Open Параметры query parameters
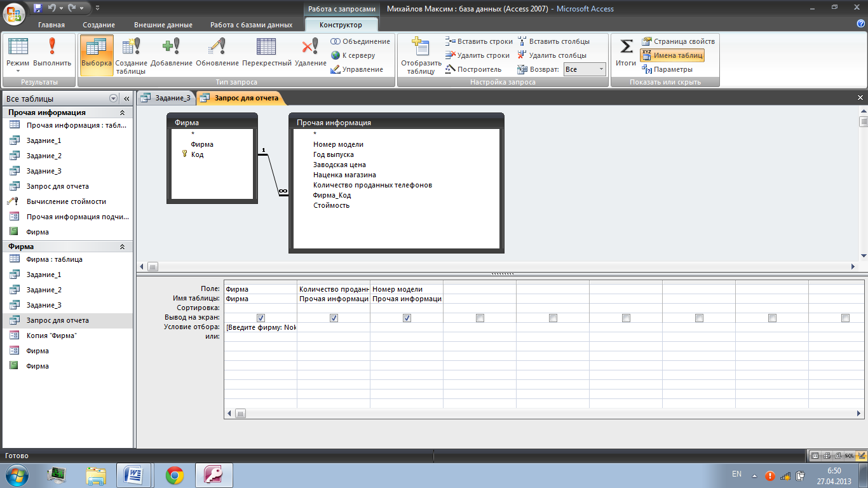 point(668,69)
